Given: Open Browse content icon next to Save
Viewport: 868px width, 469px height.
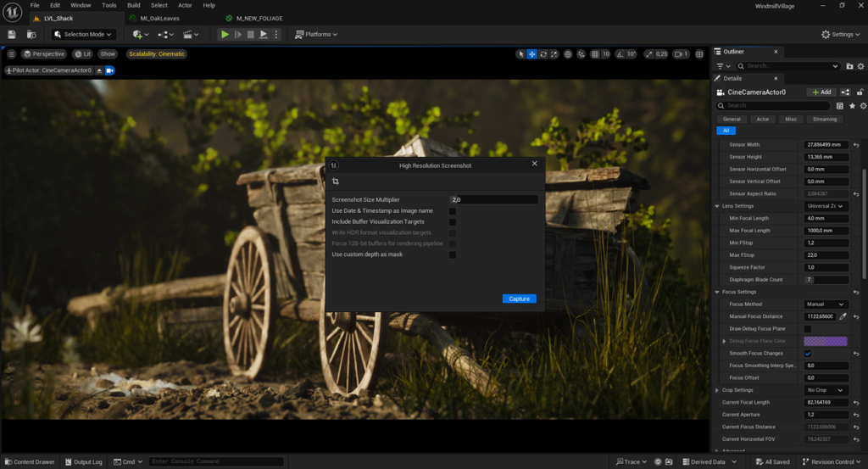Looking at the screenshot, I should point(31,34).
